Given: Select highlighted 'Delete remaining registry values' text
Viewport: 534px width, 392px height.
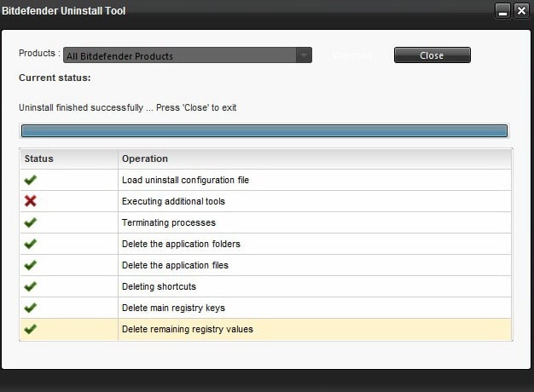Looking at the screenshot, I should (188, 329).
